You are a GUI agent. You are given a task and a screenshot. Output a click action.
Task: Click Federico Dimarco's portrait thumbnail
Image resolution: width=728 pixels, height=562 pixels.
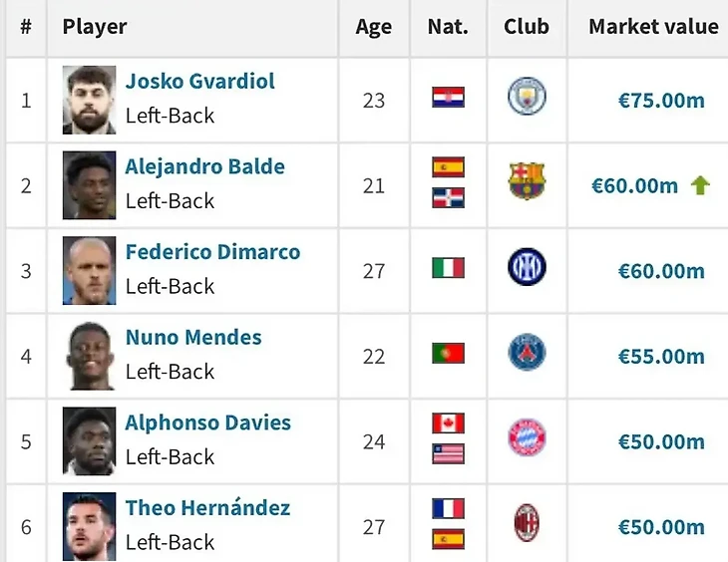89,271
